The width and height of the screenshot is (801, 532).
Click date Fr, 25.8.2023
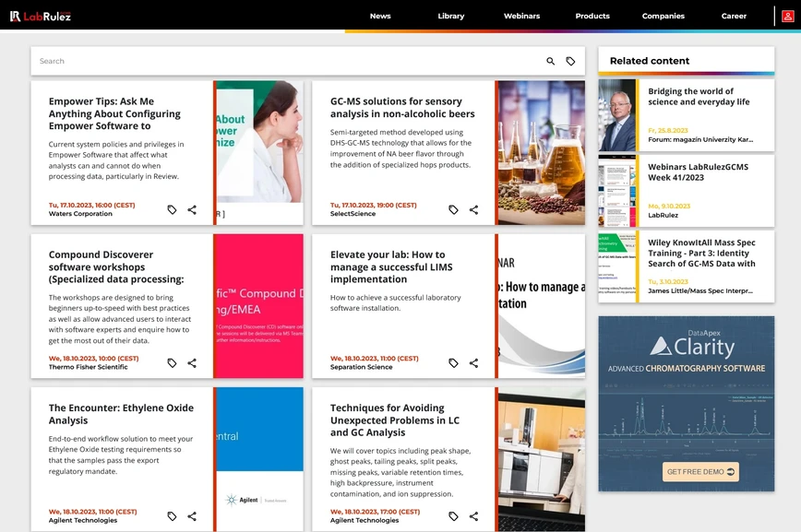click(668, 131)
